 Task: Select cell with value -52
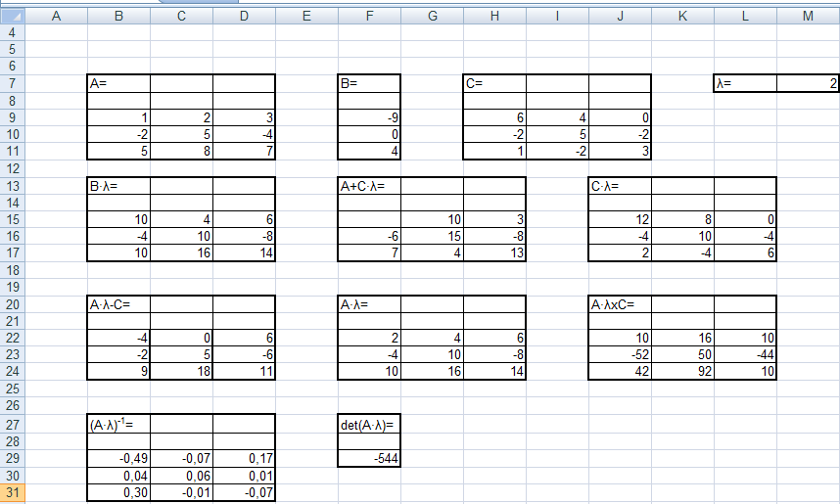coord(621,354)
